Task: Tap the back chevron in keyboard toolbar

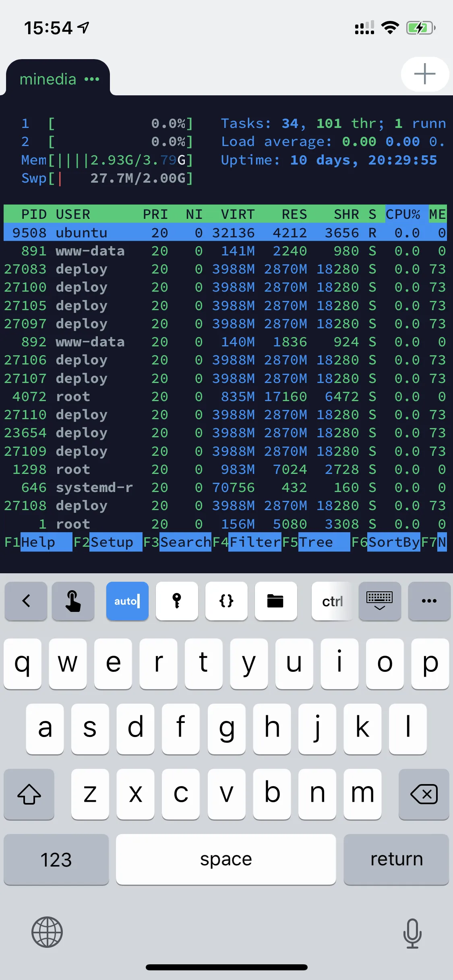Action: coord(26,601)
